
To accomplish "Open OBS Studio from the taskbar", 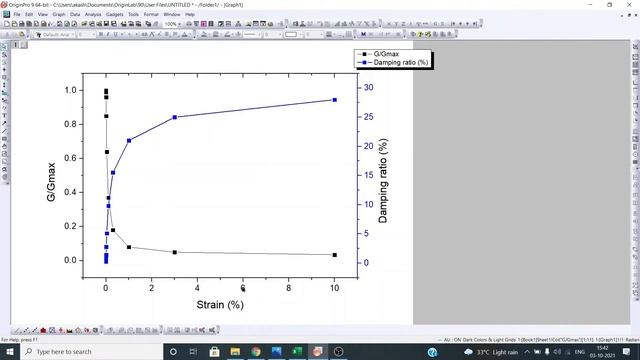I will point(338,351).
